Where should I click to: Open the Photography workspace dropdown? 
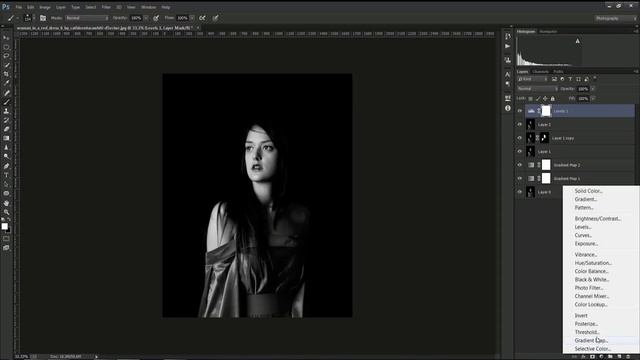click(x=616, y=18)
